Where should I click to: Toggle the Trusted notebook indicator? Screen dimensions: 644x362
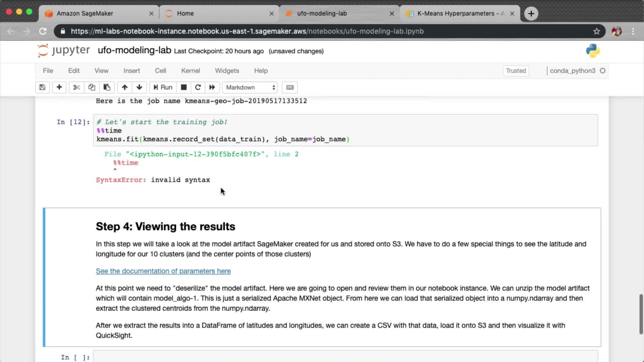pos(516,71)
